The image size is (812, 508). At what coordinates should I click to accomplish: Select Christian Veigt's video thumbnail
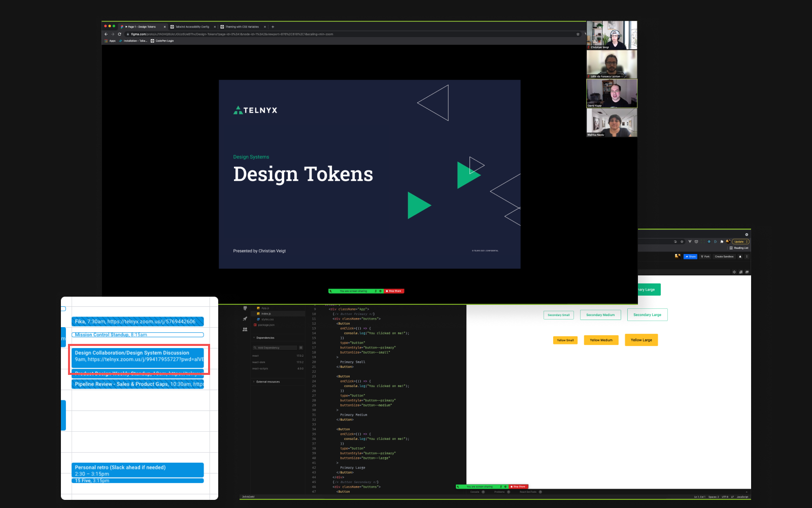click(x=612, y=35)
